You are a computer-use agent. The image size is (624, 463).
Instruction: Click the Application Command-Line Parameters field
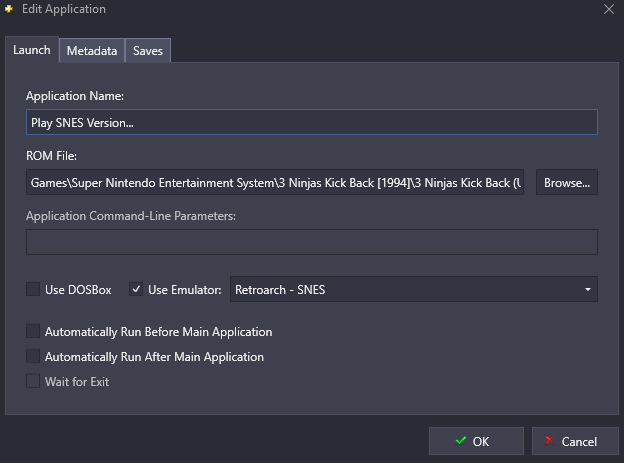tap(311, 242)
